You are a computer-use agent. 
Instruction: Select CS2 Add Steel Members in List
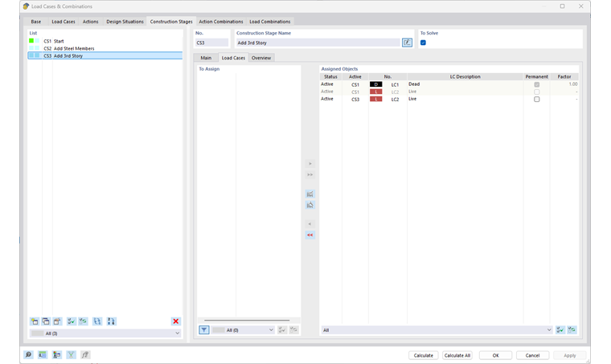[x=105, y=48]
